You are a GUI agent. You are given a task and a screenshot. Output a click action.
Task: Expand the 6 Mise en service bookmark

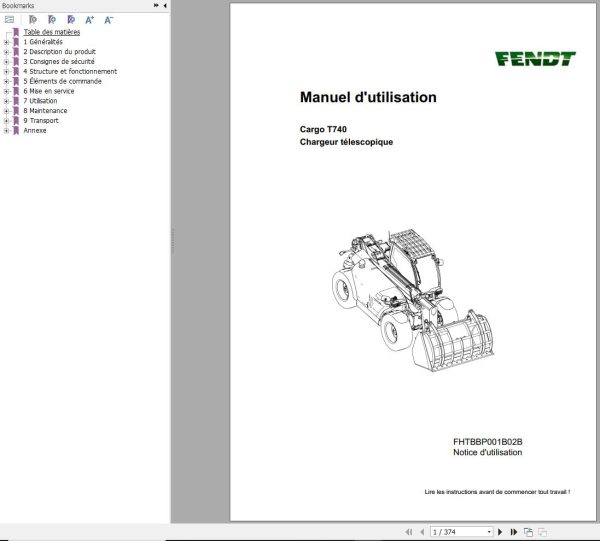click(6, 91)
